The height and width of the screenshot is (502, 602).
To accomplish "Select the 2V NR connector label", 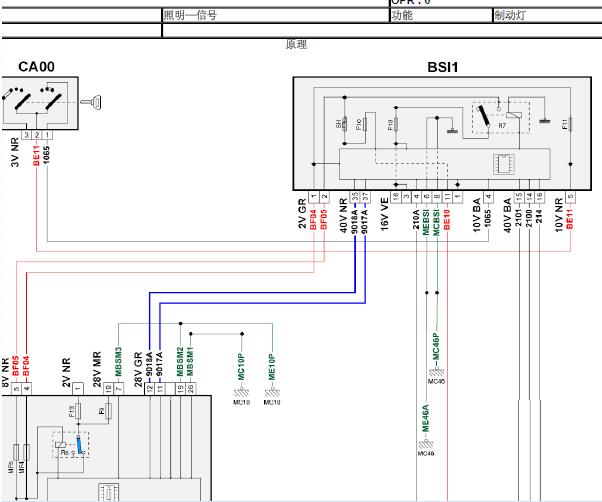I will (66, 372).
